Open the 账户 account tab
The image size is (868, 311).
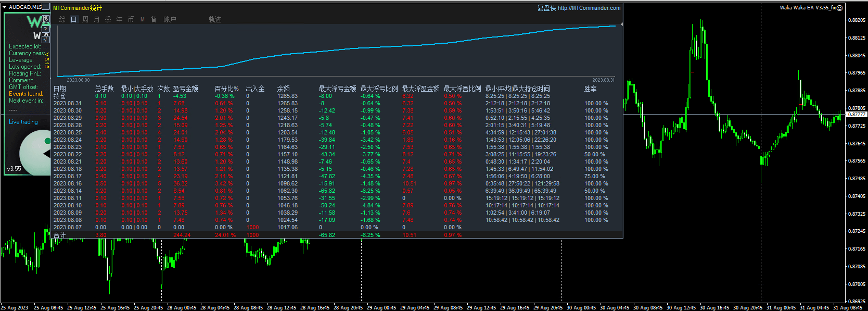[x=170, y=19]
